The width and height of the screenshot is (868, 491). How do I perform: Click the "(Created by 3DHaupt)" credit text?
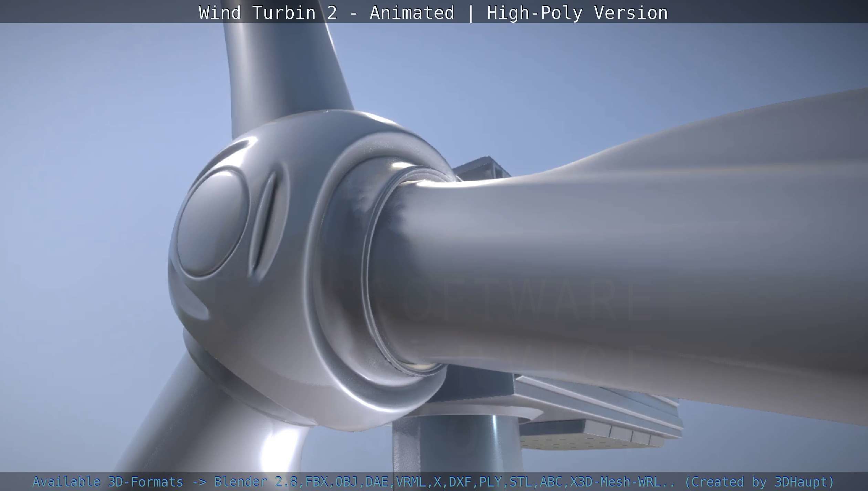point(760,481)
